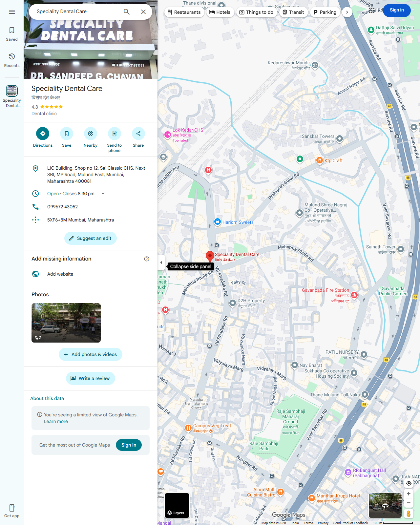Screen dimensions: 420x525
Task: Open the Terms link
Action: click(308, 523)
